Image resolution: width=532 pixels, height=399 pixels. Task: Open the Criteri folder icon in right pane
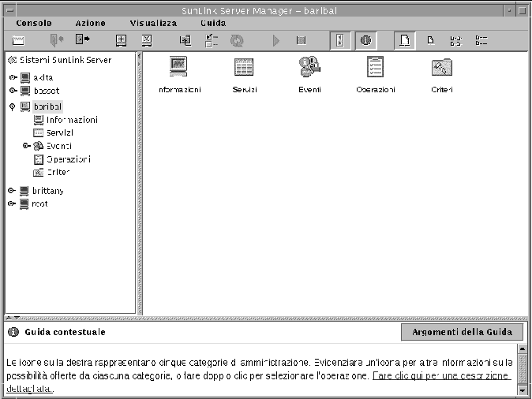click(442, 67)
